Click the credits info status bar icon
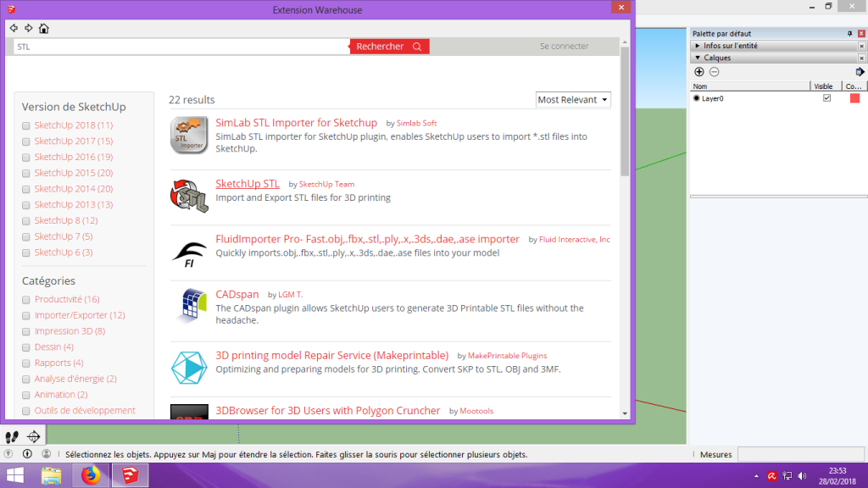This screenshot has width=868, height=488. pyautogui.click(x=27, y=454)
